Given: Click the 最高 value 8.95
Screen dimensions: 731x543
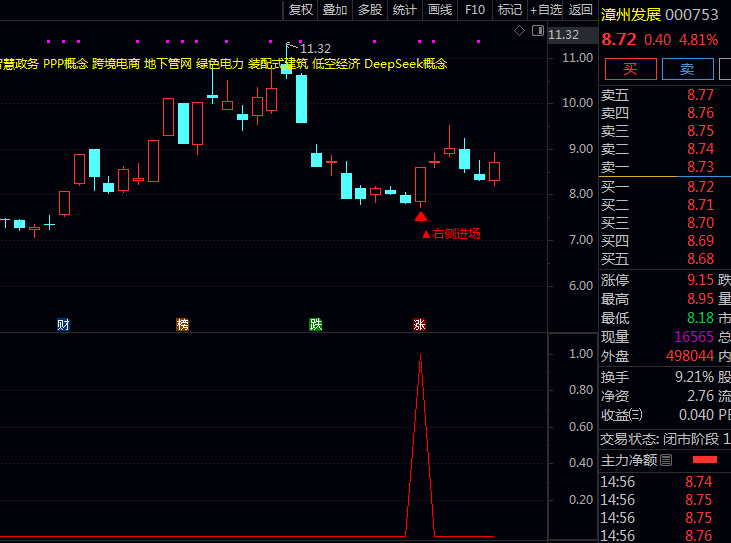Looking at the screenshot, I should pyautogui.click(x=700, y=299).
